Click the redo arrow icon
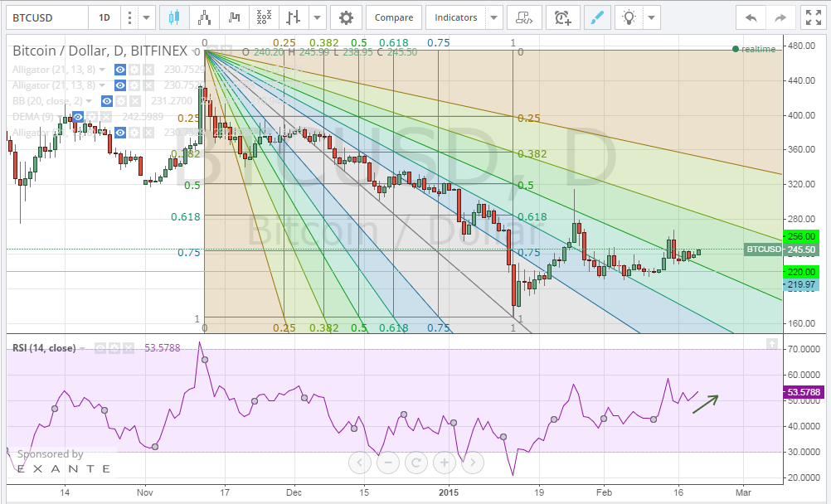 (780, 17)
